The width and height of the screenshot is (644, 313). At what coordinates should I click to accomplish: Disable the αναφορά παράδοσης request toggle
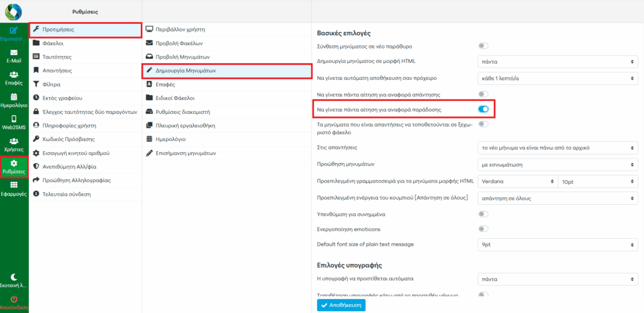pyautogui.click(x=483, y=110)
